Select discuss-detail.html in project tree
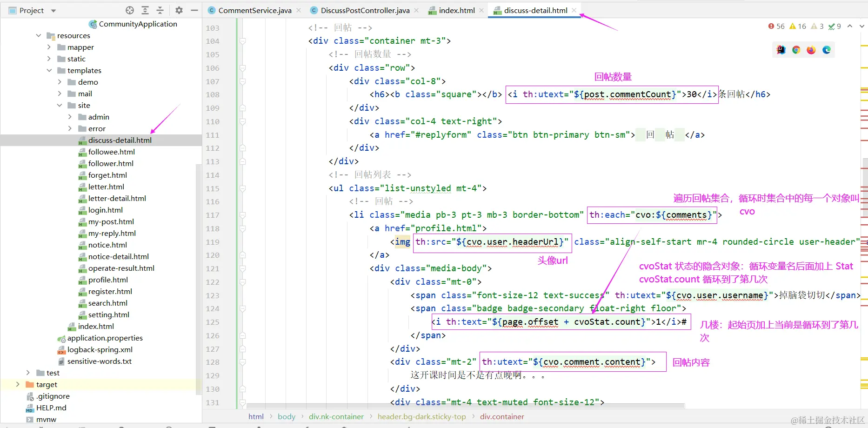 120,140
